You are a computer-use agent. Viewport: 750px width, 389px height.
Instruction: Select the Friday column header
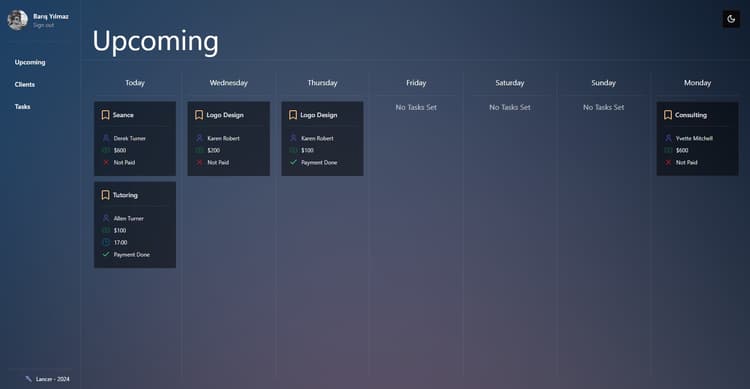(416, 83)
